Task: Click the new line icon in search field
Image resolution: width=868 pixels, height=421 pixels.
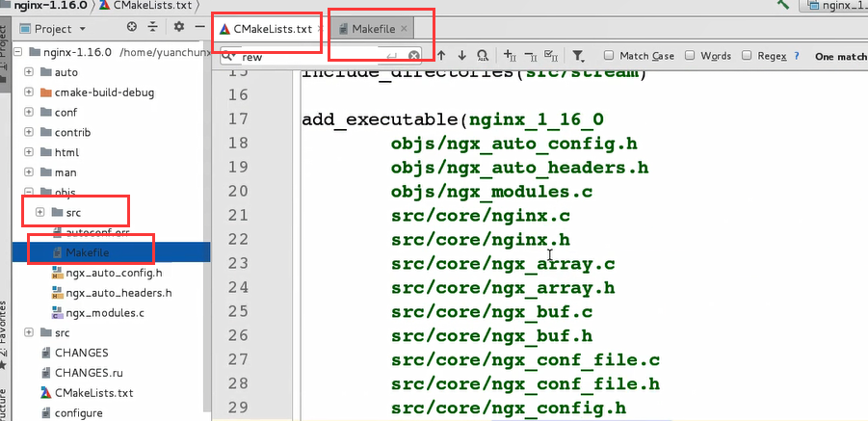Action: pos(391,55)
